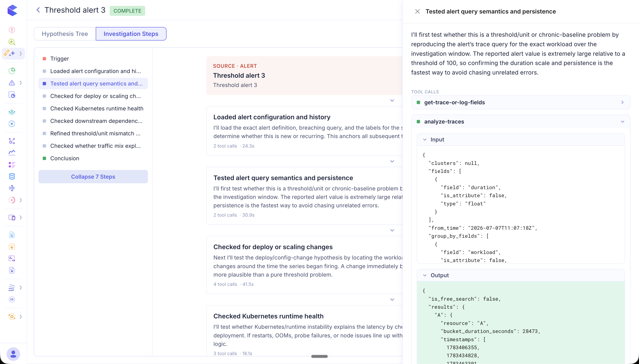Open the alerts exclamation icon in sidebar
Screen dimensions: 639x364
pos(12,30)
